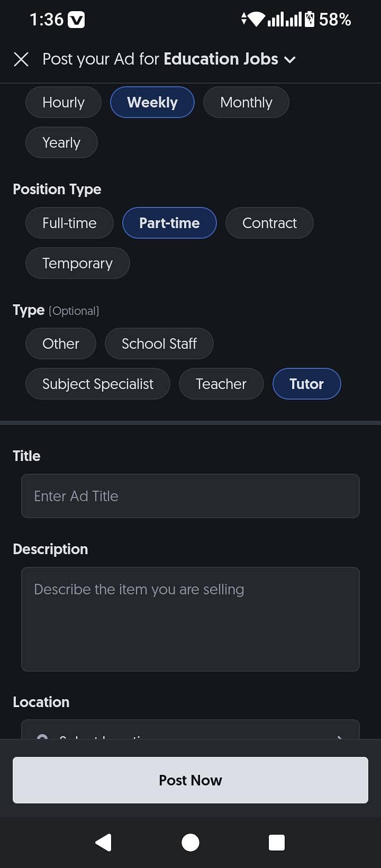Tap the Android home circle icon
Viewport: 381px width, 868px height.
(x=190, y=842)
